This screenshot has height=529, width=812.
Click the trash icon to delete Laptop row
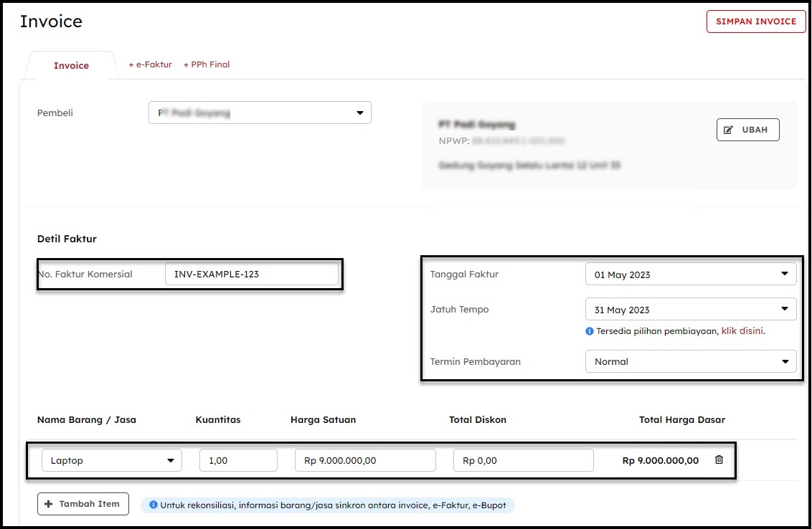click(x=719, y=460)
